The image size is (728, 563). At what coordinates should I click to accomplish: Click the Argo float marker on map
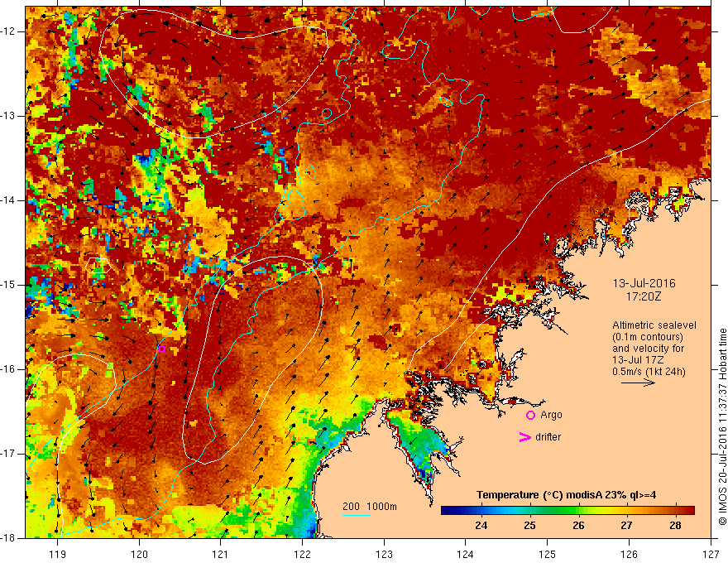point(161,349)
